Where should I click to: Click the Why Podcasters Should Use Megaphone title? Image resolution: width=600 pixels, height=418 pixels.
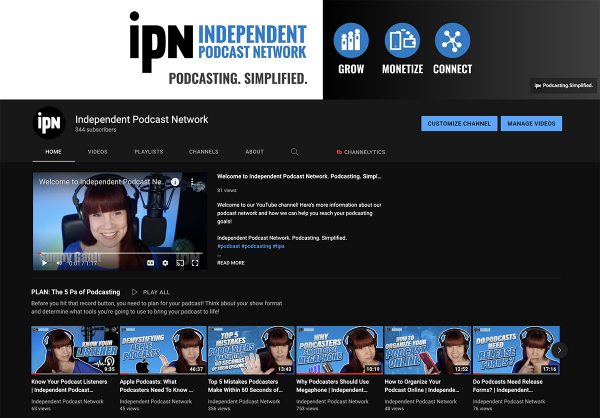coord(333,386)
